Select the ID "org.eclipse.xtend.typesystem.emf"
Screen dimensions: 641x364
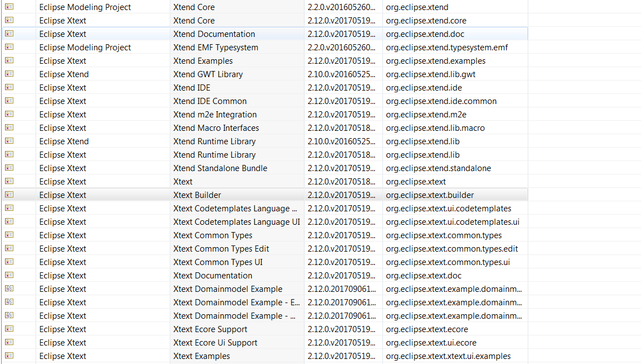coord(447,48)
